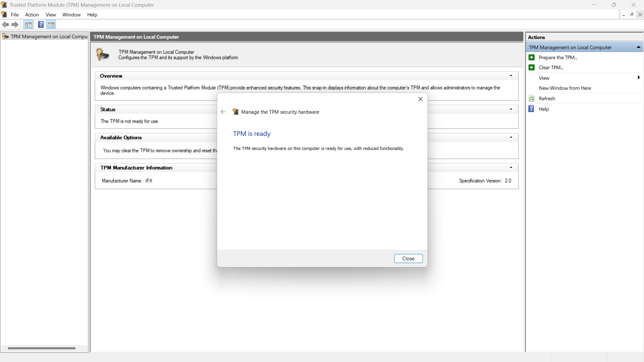
Task: Open the Help menu in menu bar
Action: pyautogui.click(x=92, y=15)
